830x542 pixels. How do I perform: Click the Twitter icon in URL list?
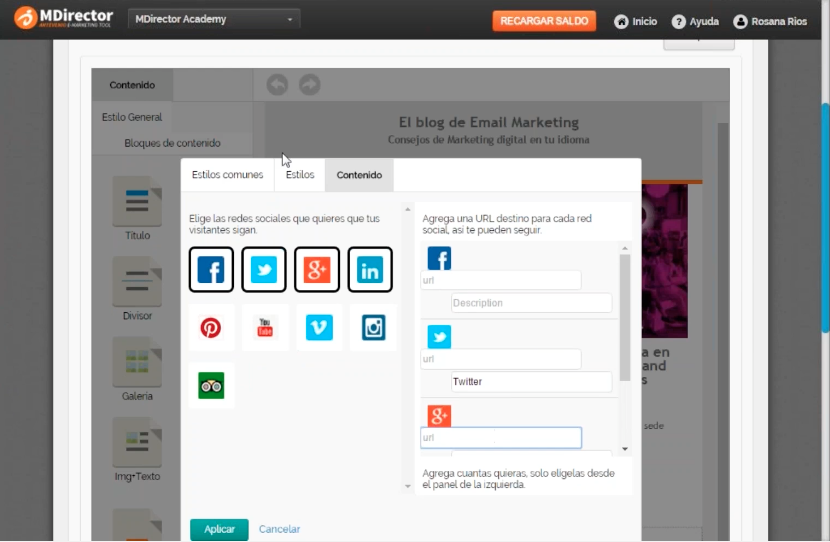tap(439, 337)
